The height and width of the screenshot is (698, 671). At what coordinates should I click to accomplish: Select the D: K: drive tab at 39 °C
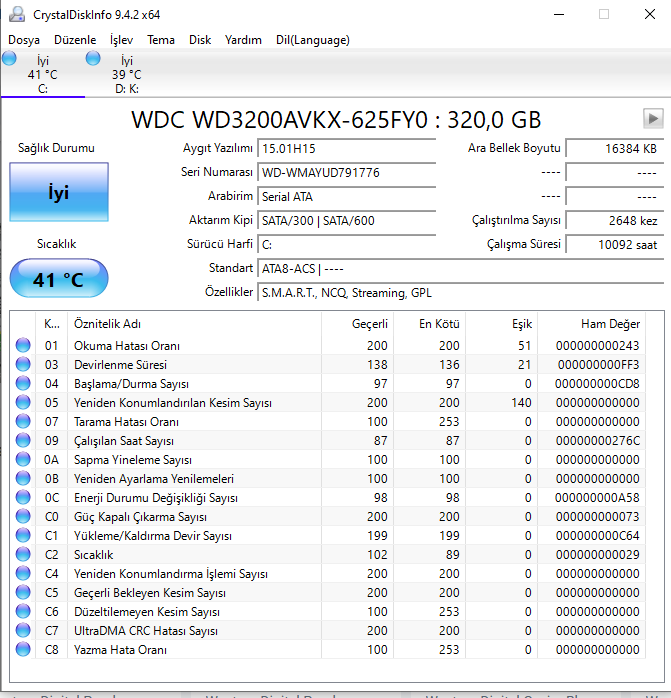[x=127, y=74]
